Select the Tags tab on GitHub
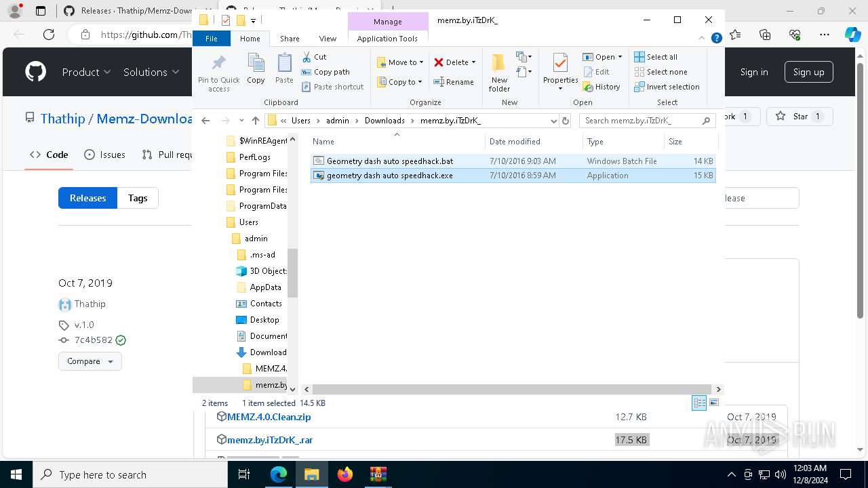The height and width of the screenshot is (488, 868). [138, 198]
